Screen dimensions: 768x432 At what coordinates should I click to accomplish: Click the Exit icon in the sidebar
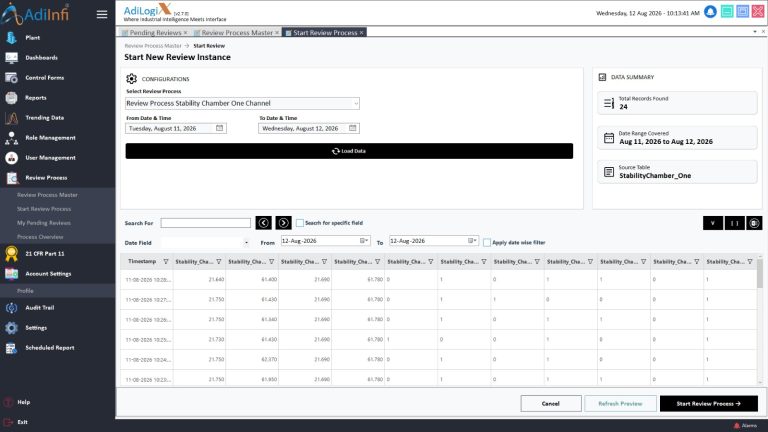coord(8,422)
